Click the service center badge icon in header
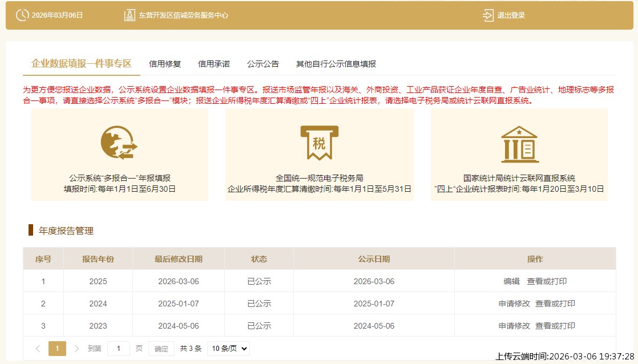The image size is (638, 364). pyautogui.click(x=130, y=15)
